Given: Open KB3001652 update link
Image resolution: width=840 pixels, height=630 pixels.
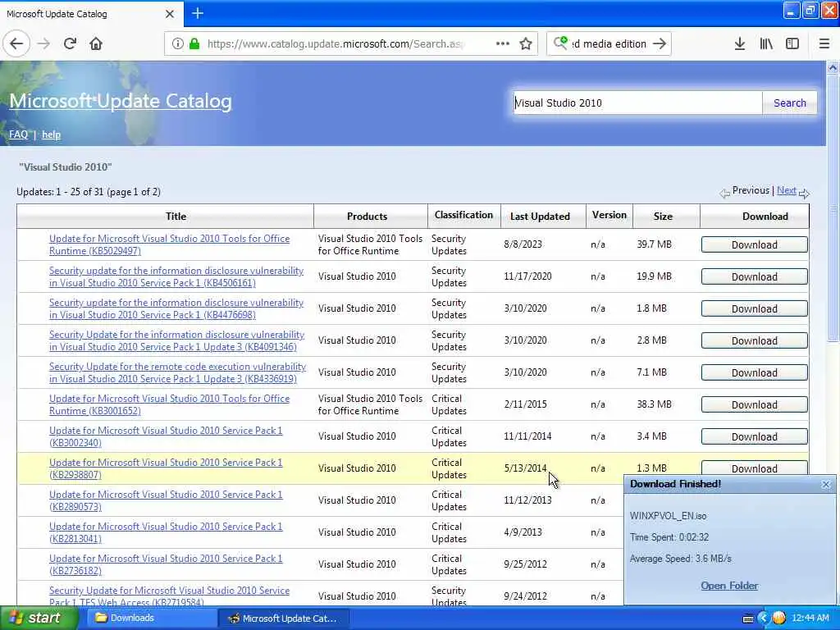Looking at the screenshot, I should [x=169, y=404].
